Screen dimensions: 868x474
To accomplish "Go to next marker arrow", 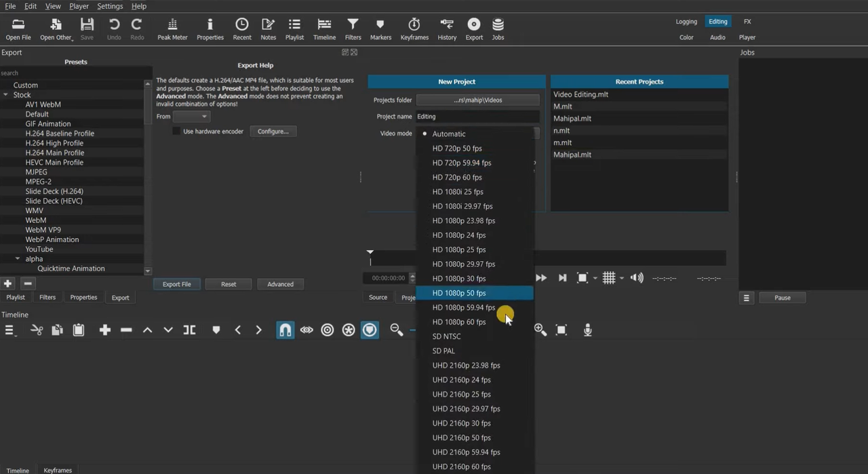I will click(258, 330).
